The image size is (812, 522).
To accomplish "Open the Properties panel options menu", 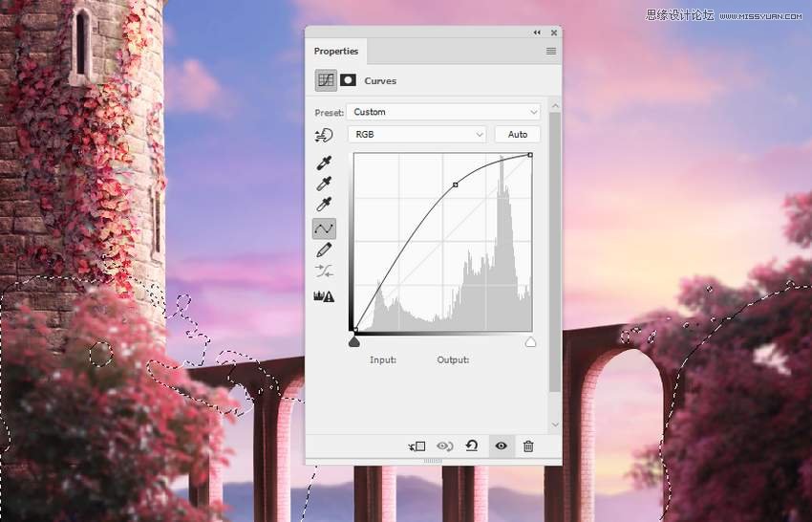I will pyautogui.click(x=551, y=51).
